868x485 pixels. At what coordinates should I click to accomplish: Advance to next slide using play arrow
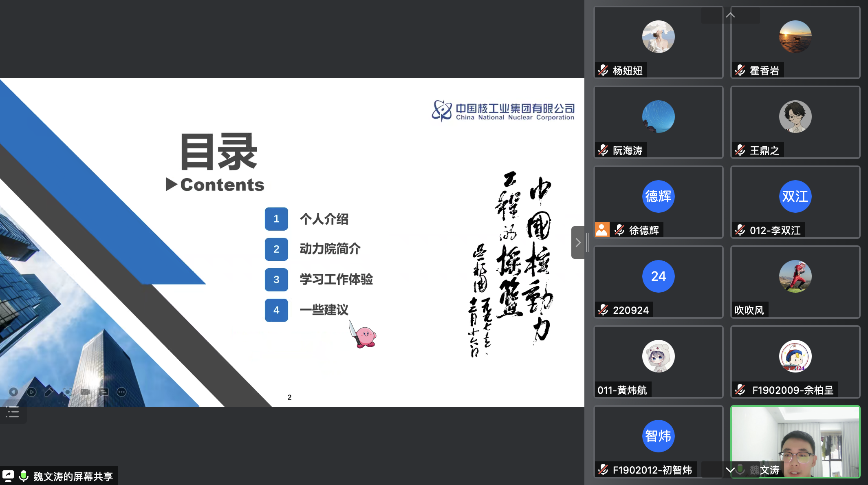tap(31, 392)
